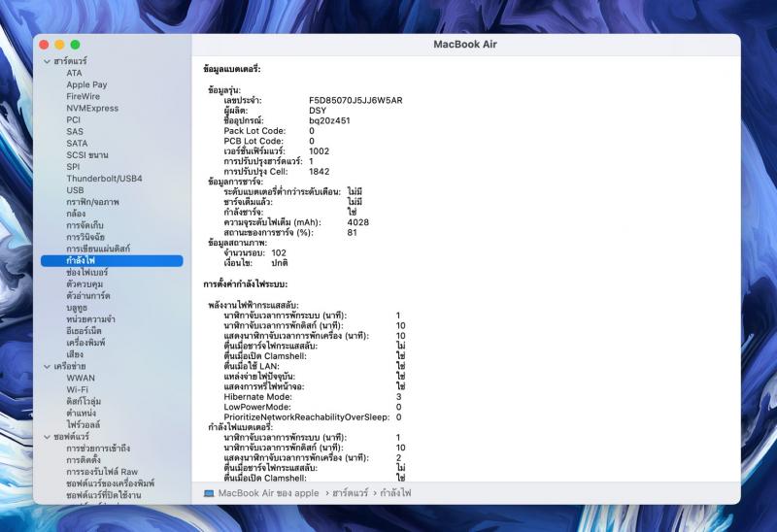
Task: Click the manufacturer value DSY
Action: 318,111
